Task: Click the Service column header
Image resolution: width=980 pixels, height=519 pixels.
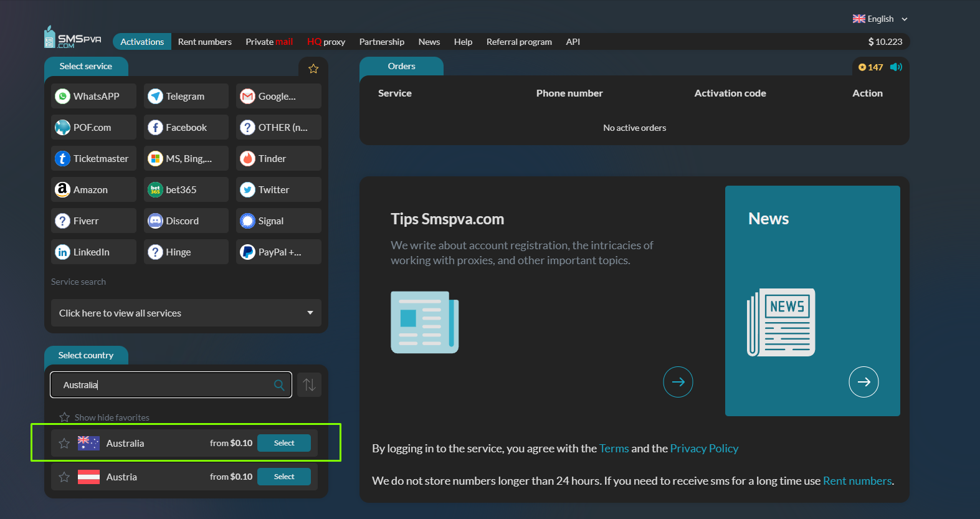Action: click(x=395, y=93)
